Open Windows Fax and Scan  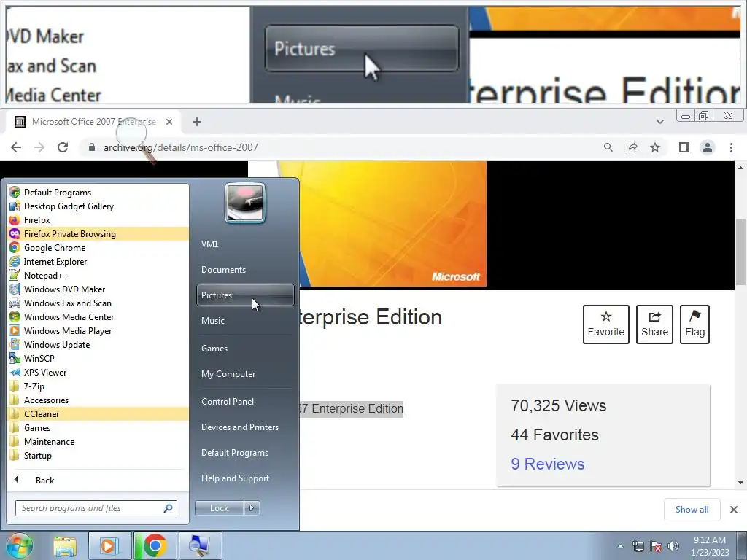pyautogui.click(x=98, y=303)
